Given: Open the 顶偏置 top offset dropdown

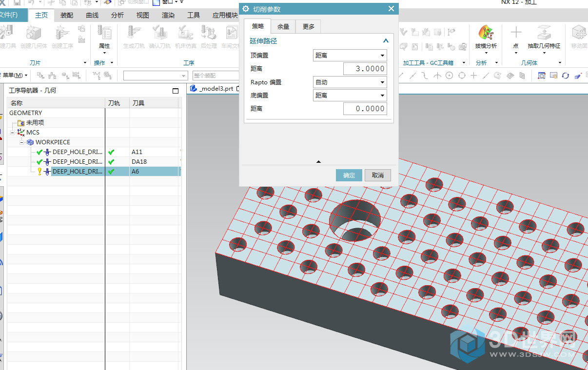Looking at the screenshot, I should click(350, 56).
